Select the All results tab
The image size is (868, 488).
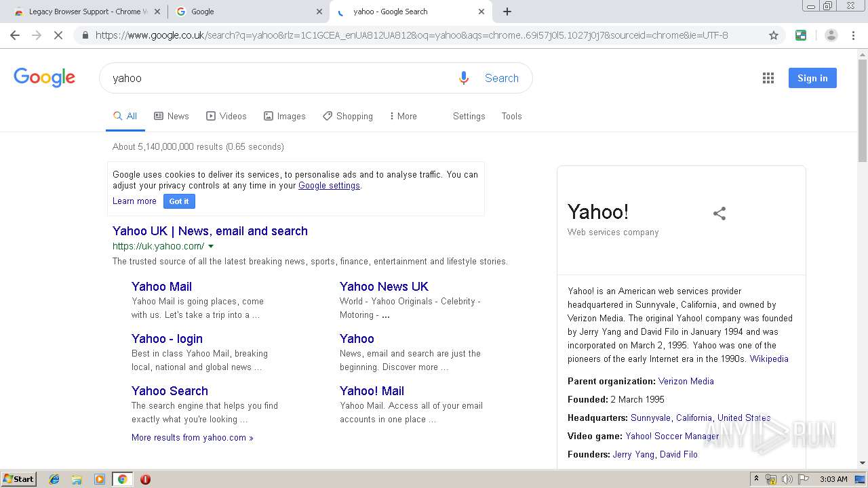(125, 116)
